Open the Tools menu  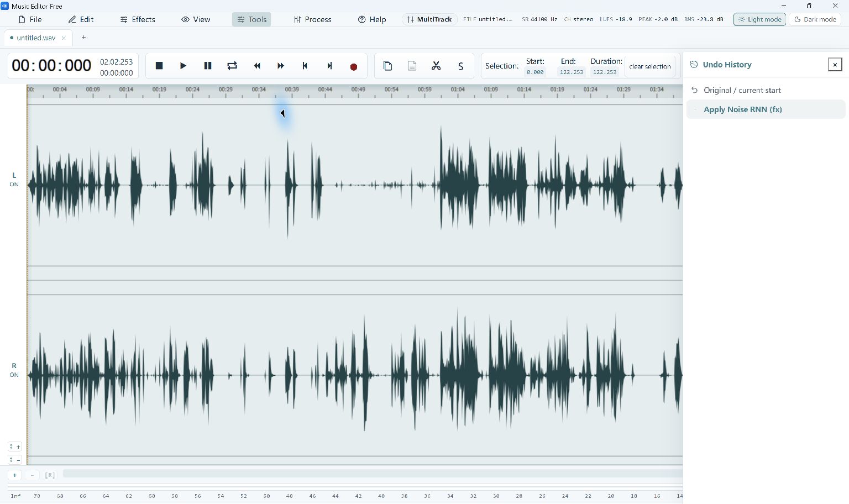(x=251, y=19)
